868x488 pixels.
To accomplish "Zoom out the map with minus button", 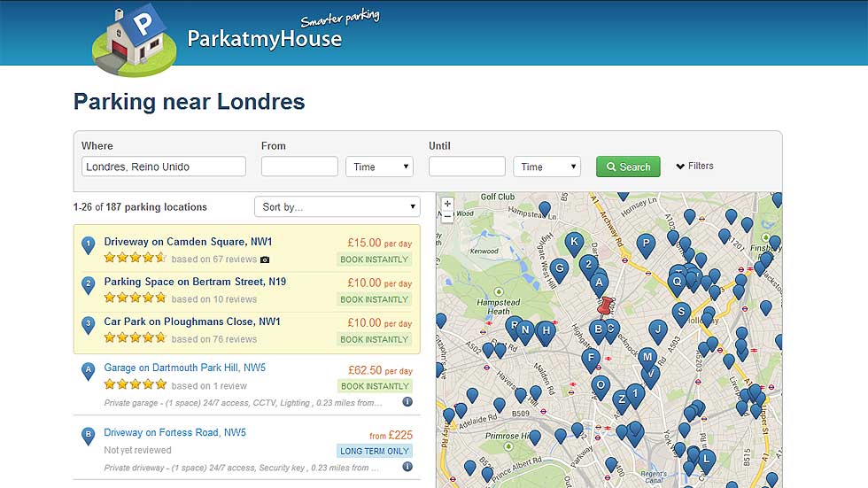I will pyautogui.click(x=447, y=216).
